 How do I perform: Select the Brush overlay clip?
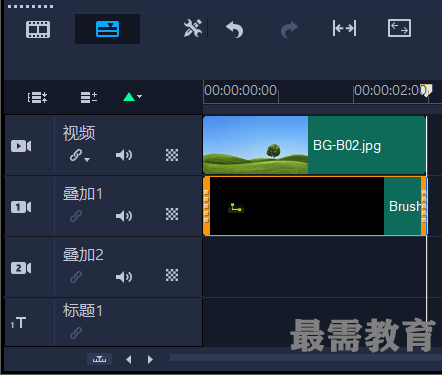click(315, 206)
